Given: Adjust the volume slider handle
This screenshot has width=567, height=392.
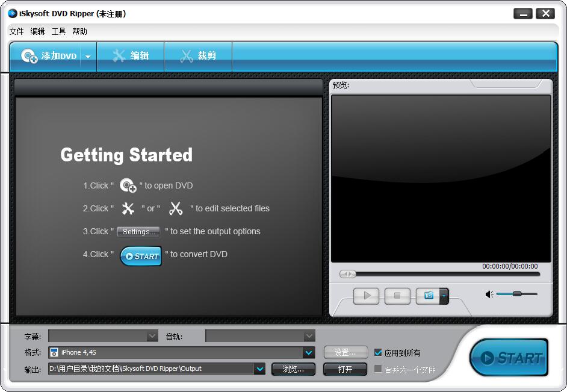Looking at the screenshot, I should pos(517,294).
